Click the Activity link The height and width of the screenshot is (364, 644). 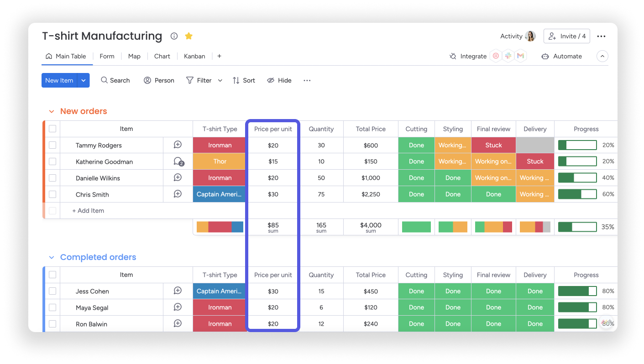pyautogui.click(x=511, y=36)
